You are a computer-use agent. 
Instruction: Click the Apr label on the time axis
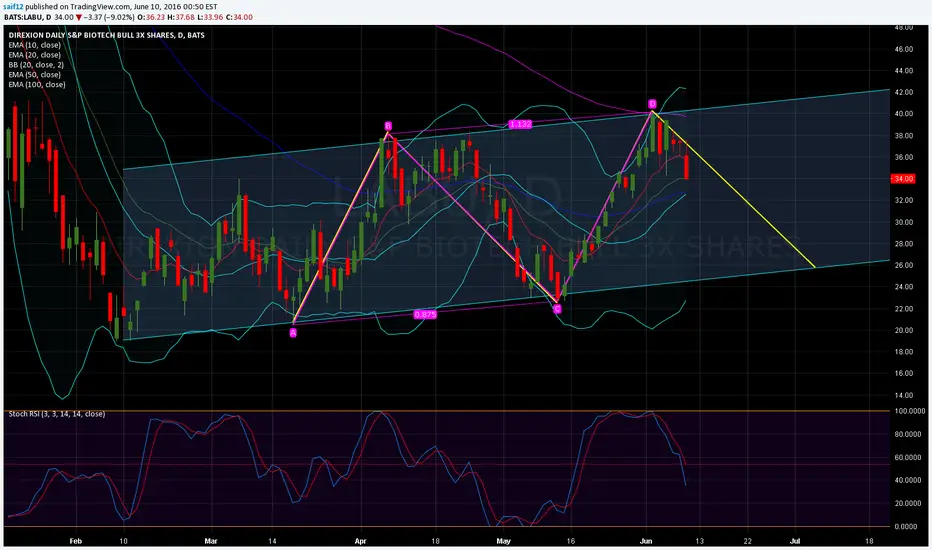tap(360, 541)
